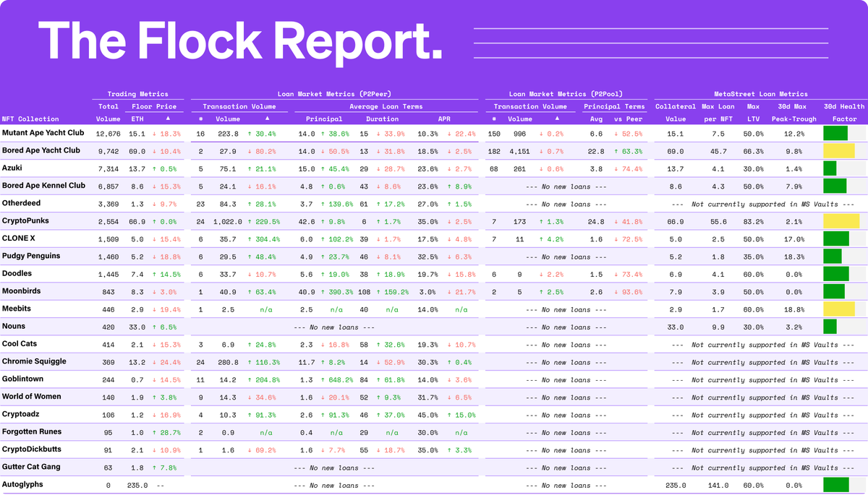
Task: Click the Bored Ape Kennel Club name
Action: click(x=43, y=186)
